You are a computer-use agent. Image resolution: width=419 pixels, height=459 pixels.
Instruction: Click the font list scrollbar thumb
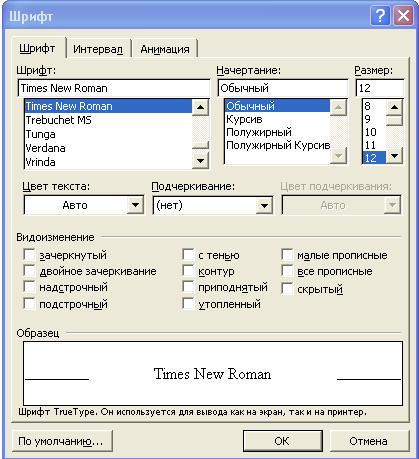(x=200, y=145)
